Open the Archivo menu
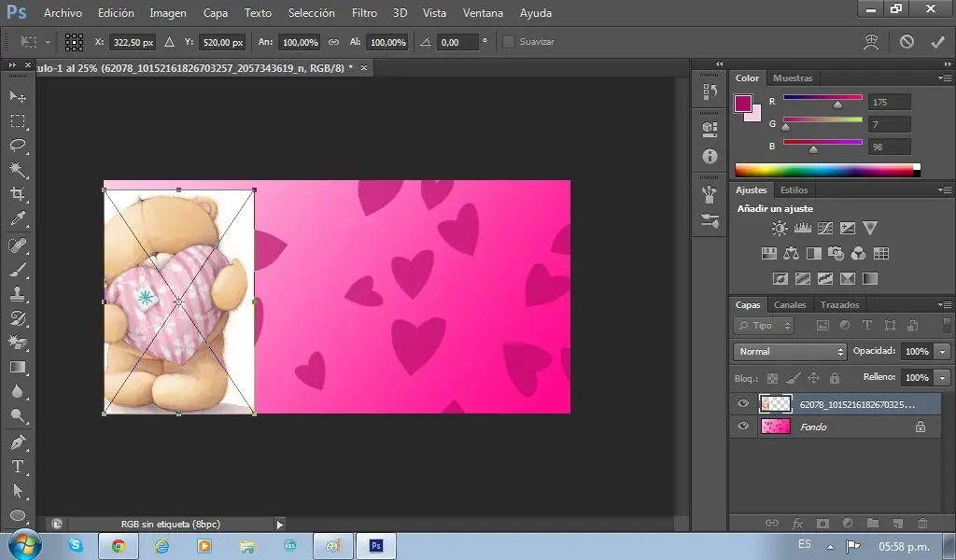956x560 pixels. tap(63, 13)
